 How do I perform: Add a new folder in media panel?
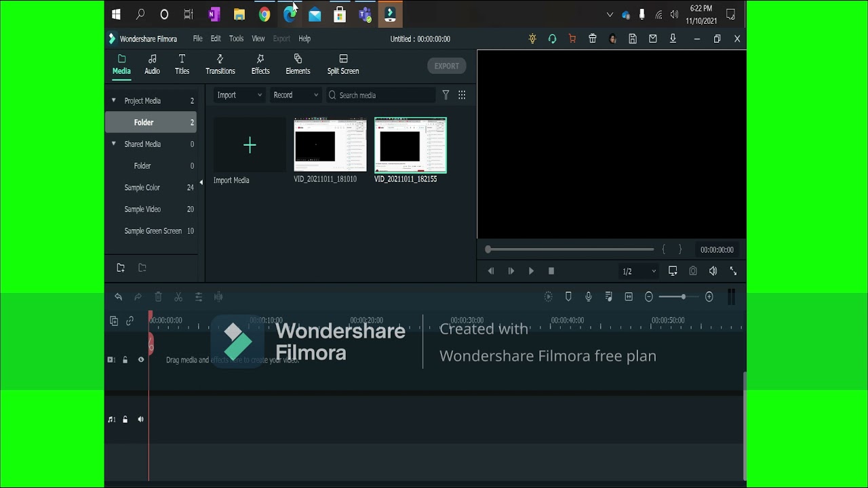pyautogui.click(x=121, y=268)
